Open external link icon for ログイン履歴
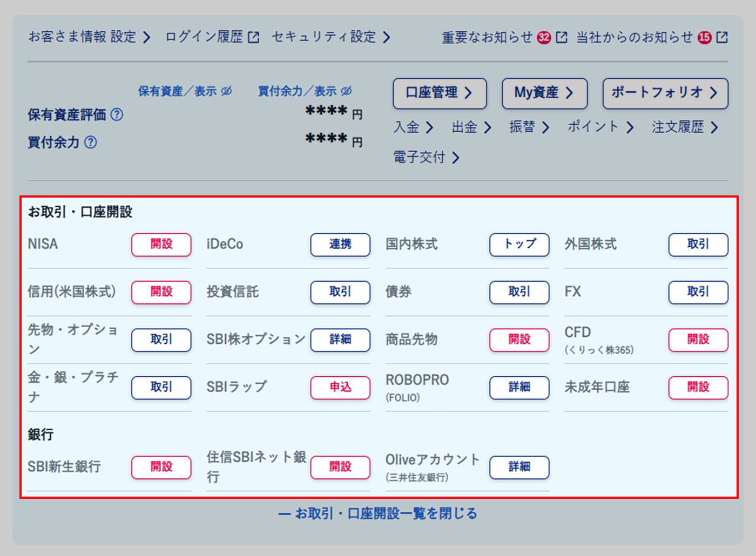The image size is (756, 556). (x=253, y=37)
